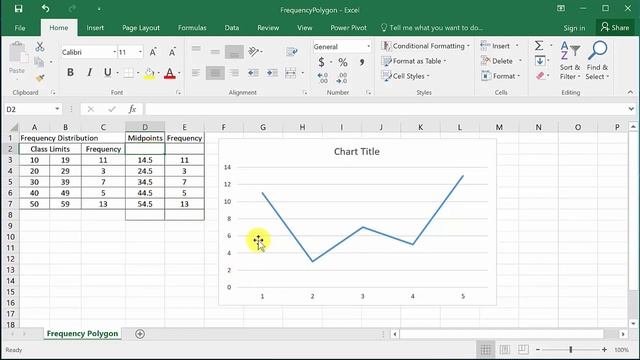Viewport: 640px width, 360px height.
Task: Toggle Align Left
Action: [196, 73]
